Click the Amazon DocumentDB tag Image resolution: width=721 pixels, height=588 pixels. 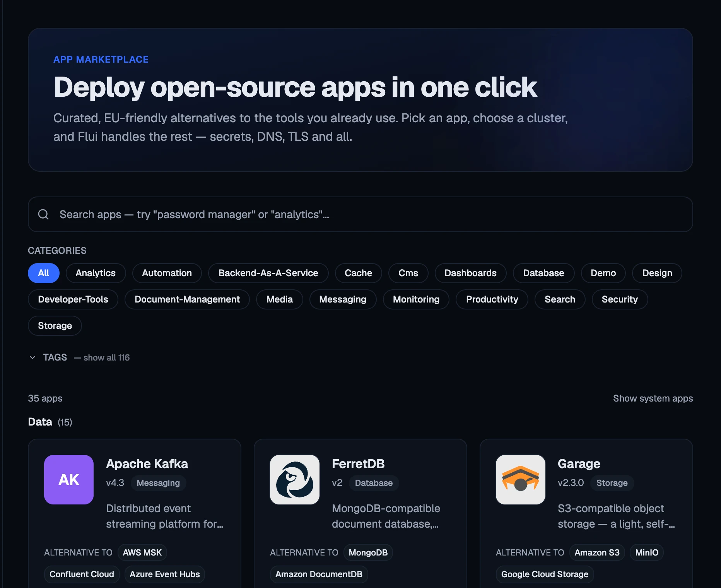(x=319, y=574)
